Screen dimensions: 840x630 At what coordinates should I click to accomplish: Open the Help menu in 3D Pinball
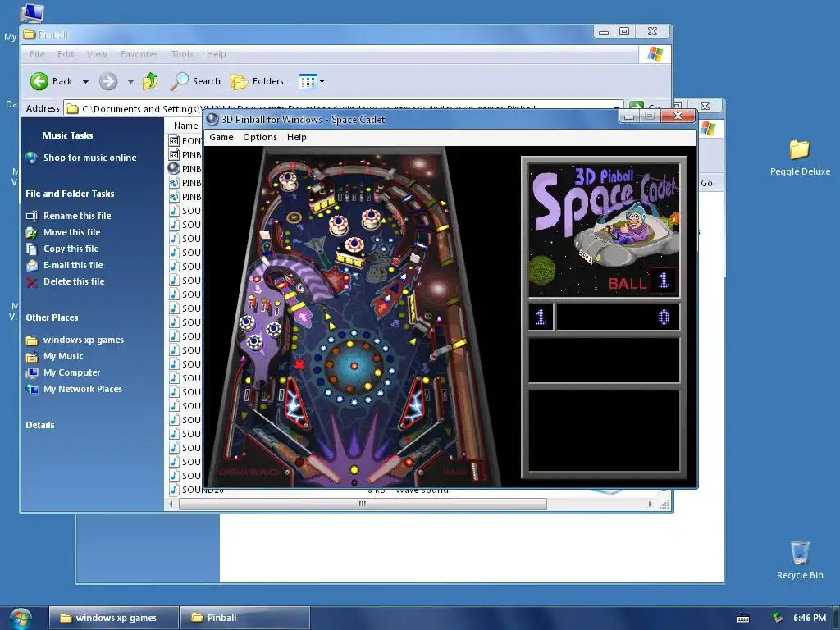pyautogui.click(x=296, y=137)
